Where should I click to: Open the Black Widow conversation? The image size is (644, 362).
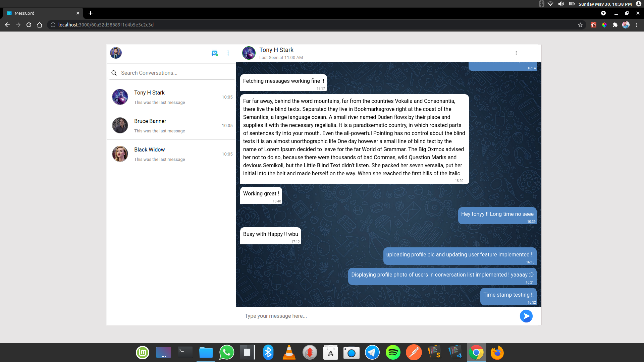171,154
